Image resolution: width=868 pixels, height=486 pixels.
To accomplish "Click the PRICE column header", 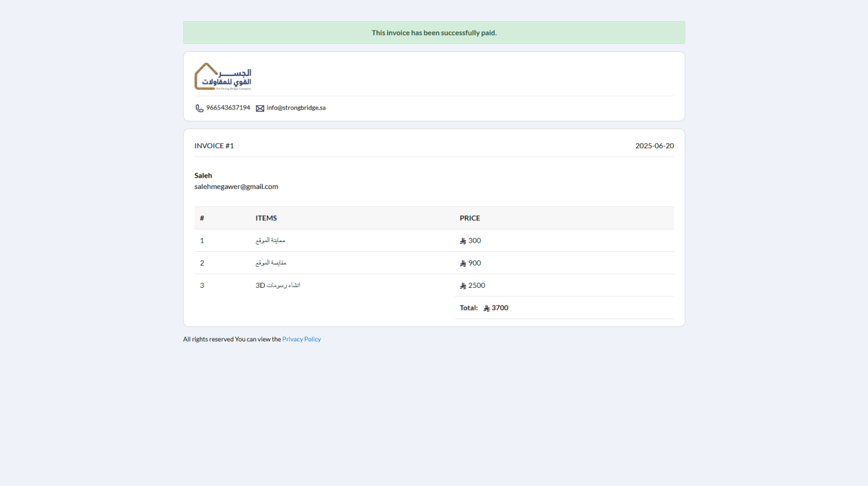I will coord(470,218).
